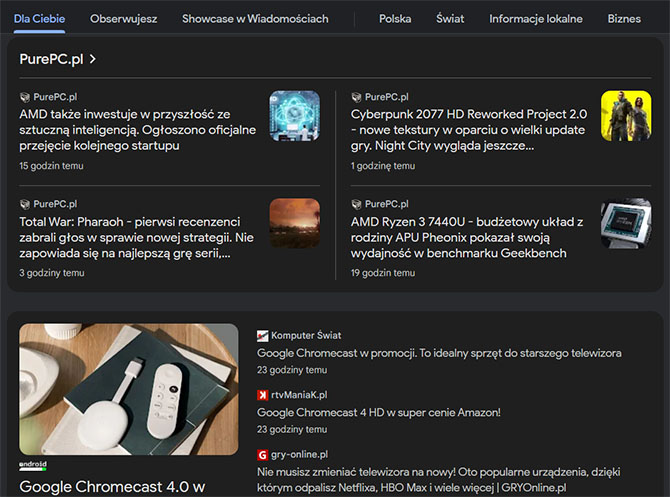Click timestamp under Chromecast 4 HD Amazon article
Viewport: 670px width, 497px height.
pos(292,429)
